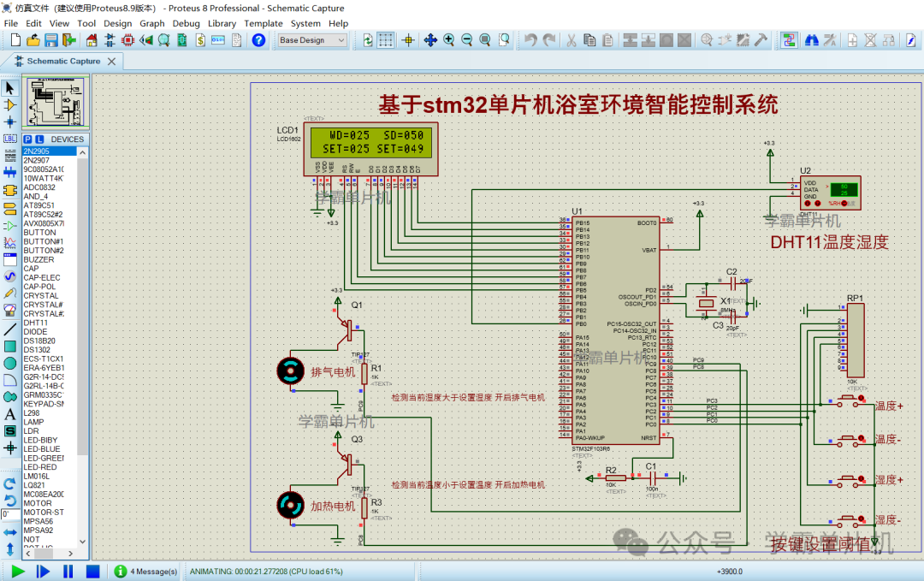This screenshot has width=924, height=581.
Task: Select 2N2905 in the devices list
Action: point(50,151)
